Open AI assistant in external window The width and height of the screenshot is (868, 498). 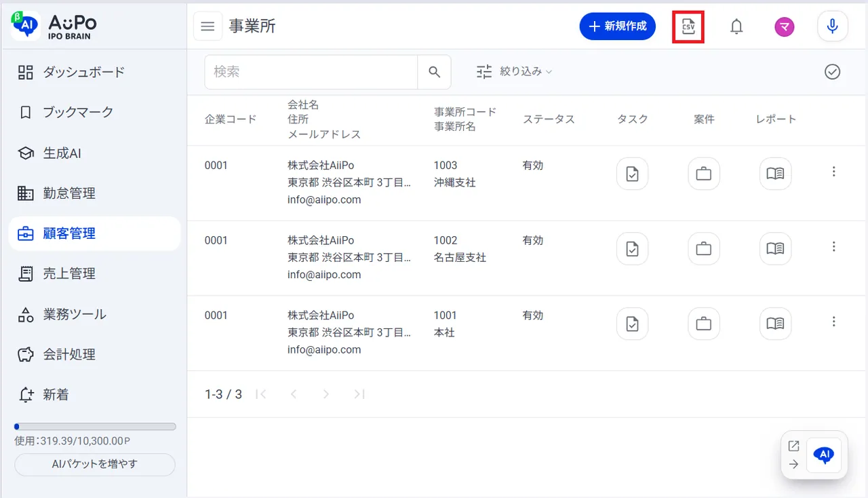(x=793, y=446)
